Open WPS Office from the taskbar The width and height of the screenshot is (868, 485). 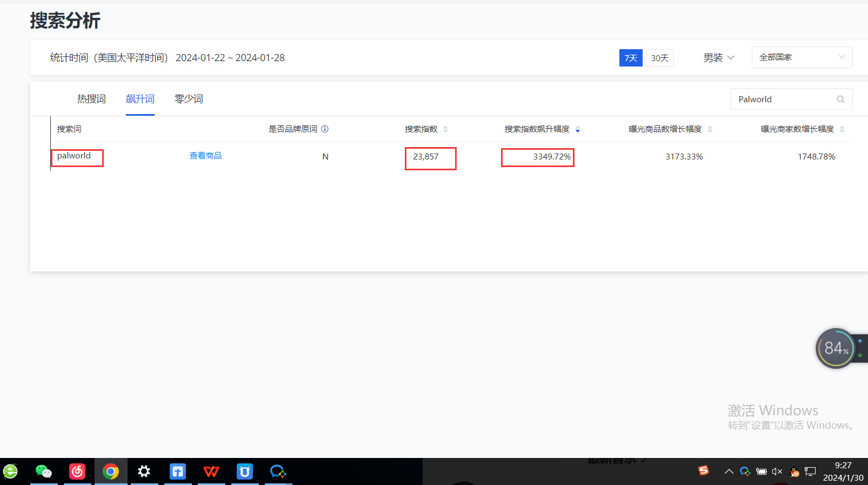[211, 471]
